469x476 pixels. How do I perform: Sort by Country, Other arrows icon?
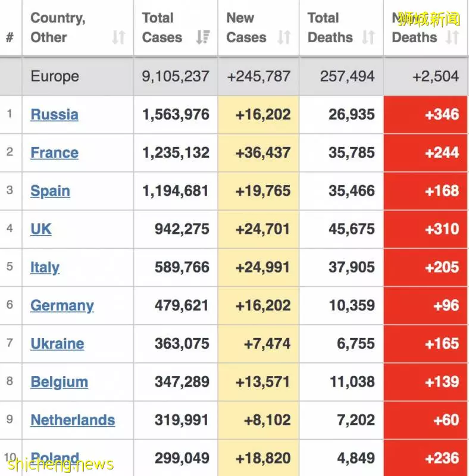(119, 37)
